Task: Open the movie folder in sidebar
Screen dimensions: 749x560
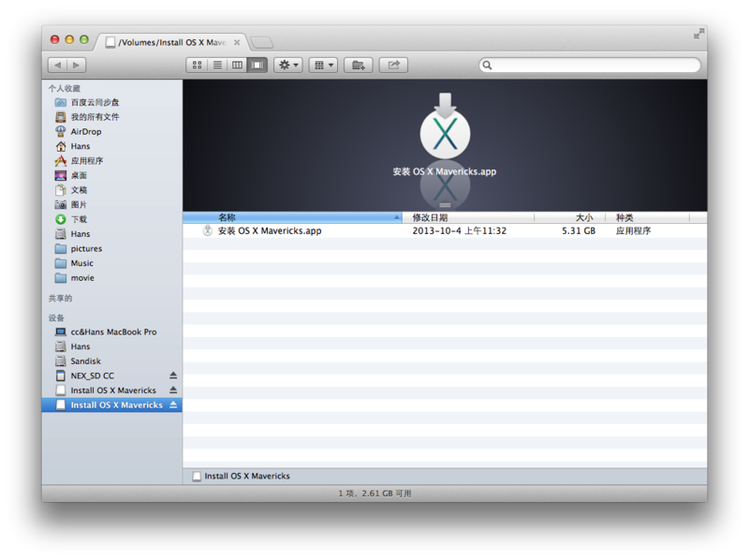Action: point(82,278)
